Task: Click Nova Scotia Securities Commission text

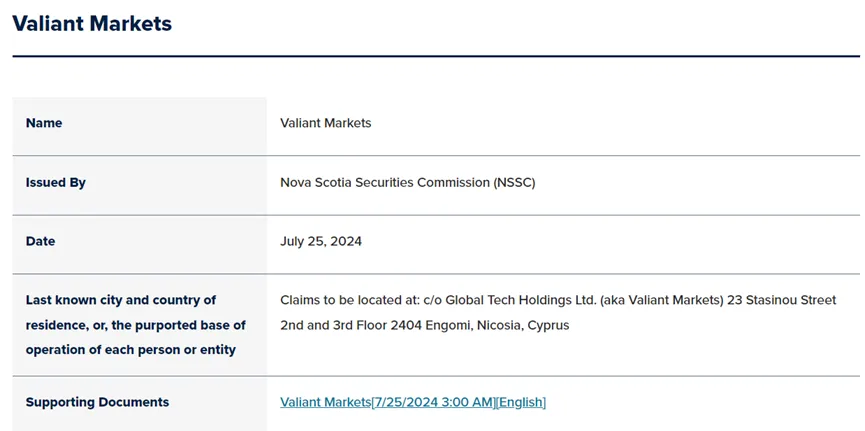Action: coord(385,183)
